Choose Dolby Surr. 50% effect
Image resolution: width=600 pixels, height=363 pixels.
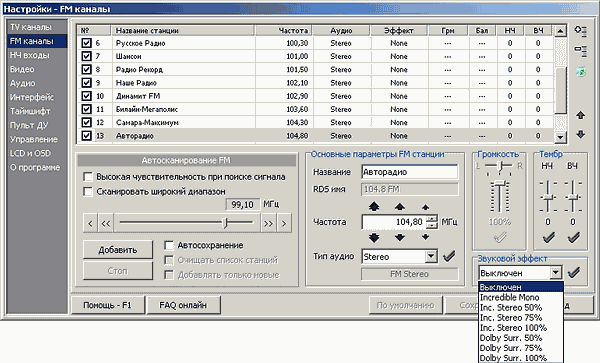[521, 338]
